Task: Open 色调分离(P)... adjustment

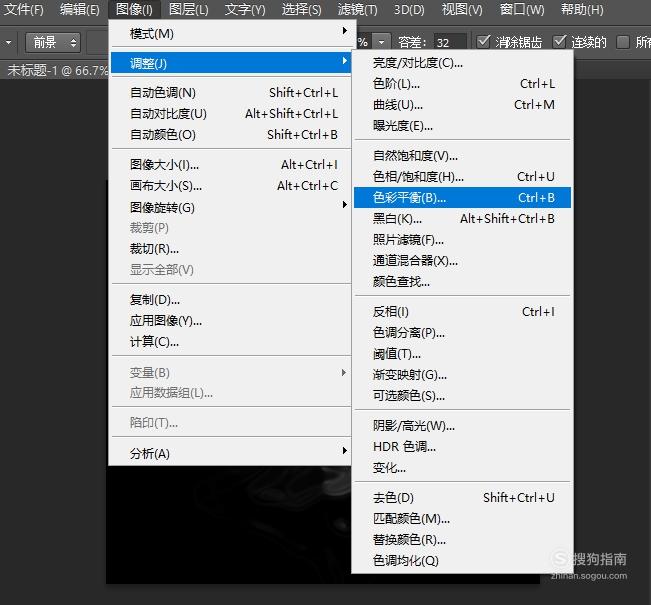Action: (x=462, y=333)
